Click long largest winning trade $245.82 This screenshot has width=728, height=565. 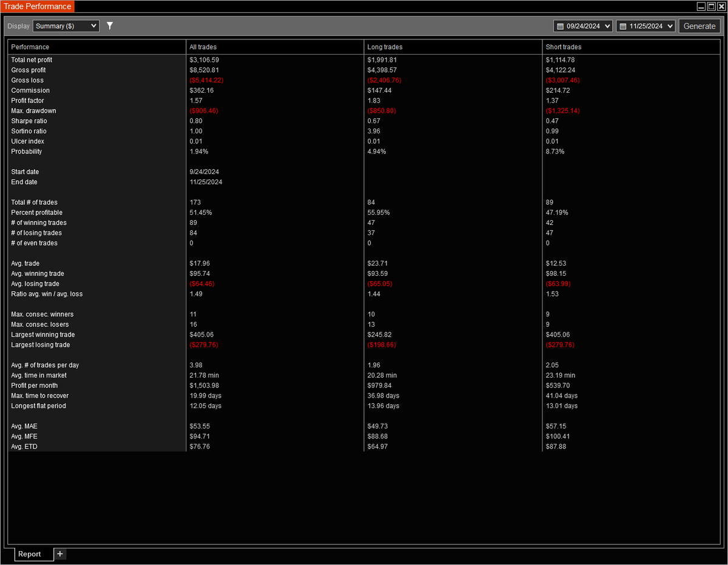click(380, 335)
